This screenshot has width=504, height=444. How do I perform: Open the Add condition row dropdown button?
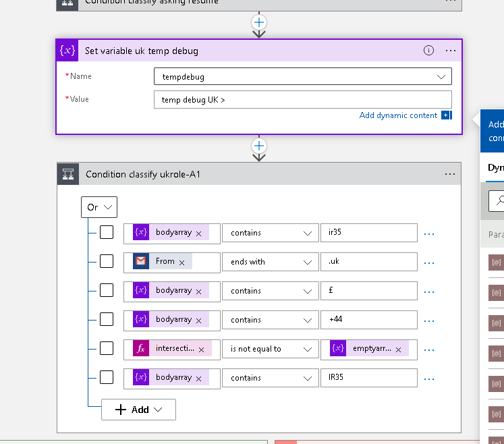138,410
